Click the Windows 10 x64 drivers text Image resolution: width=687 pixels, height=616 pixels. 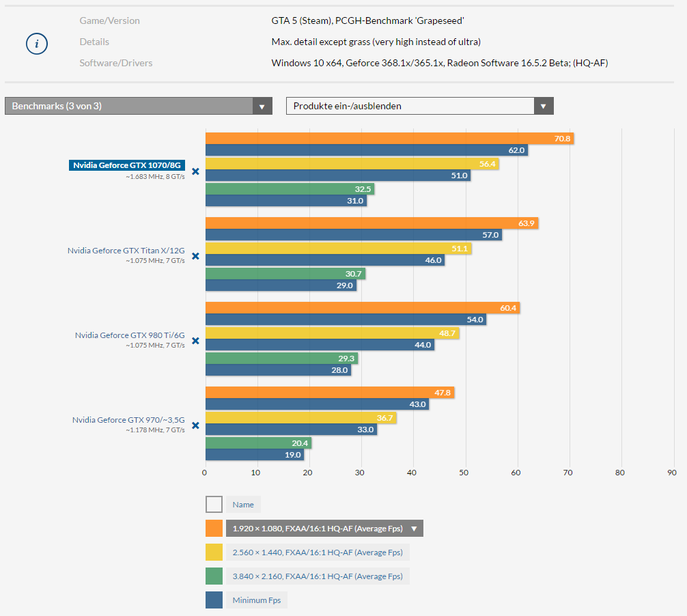440,63
